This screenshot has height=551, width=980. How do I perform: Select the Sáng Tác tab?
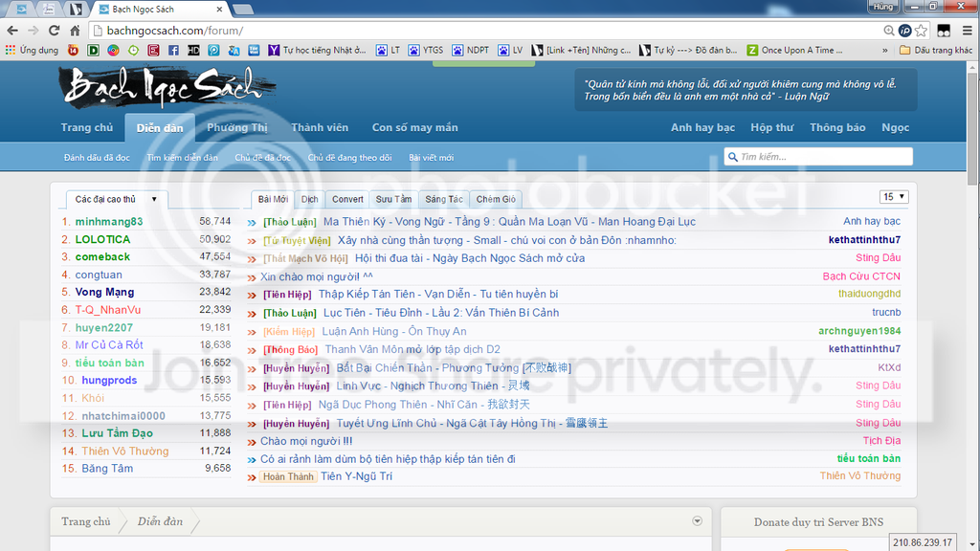(x=444, y=199)
